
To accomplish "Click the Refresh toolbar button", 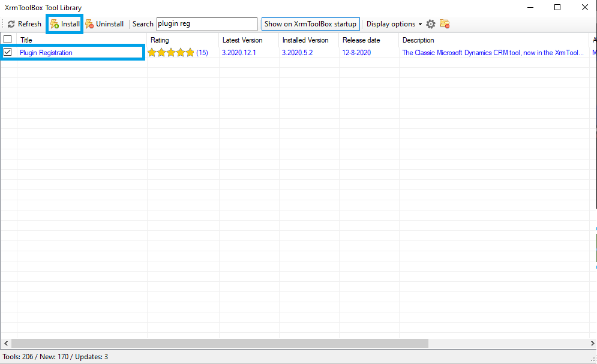I will [25, 24].
